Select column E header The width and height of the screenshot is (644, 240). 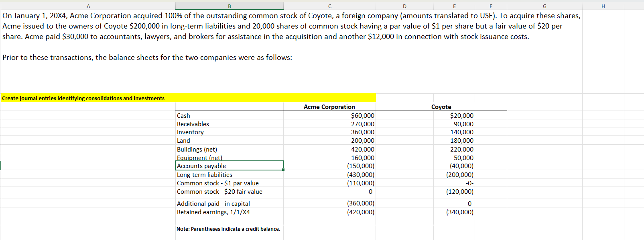click(x=454, y=6)
